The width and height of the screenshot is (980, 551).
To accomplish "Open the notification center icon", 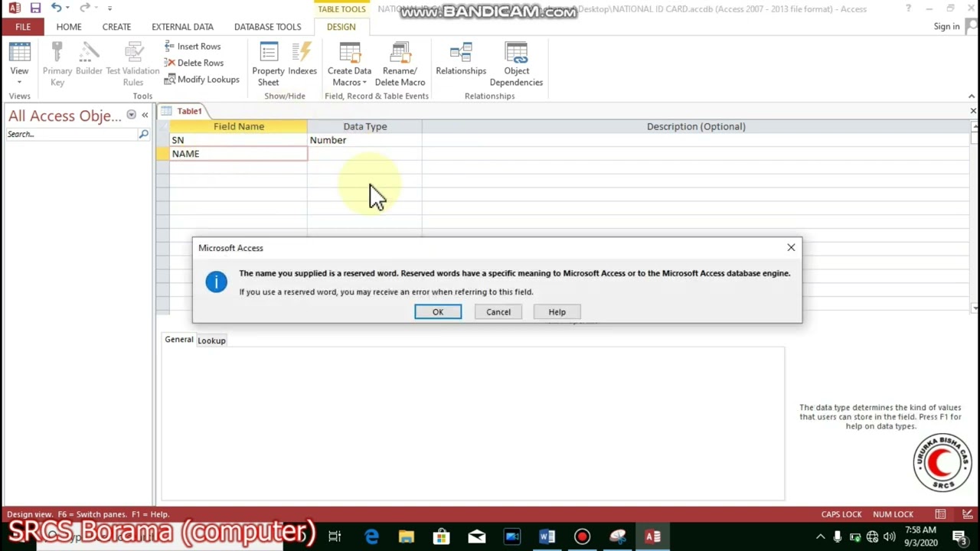I will point(959,537).
